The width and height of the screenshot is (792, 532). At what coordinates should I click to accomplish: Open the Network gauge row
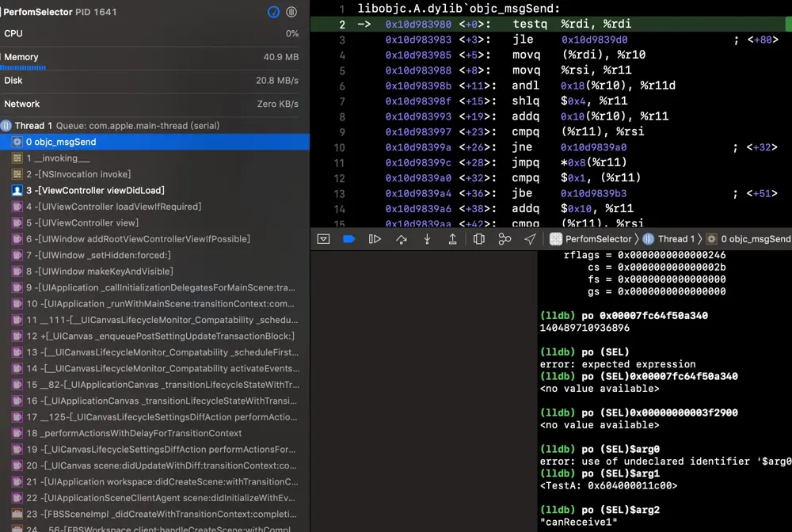(150, 104)
